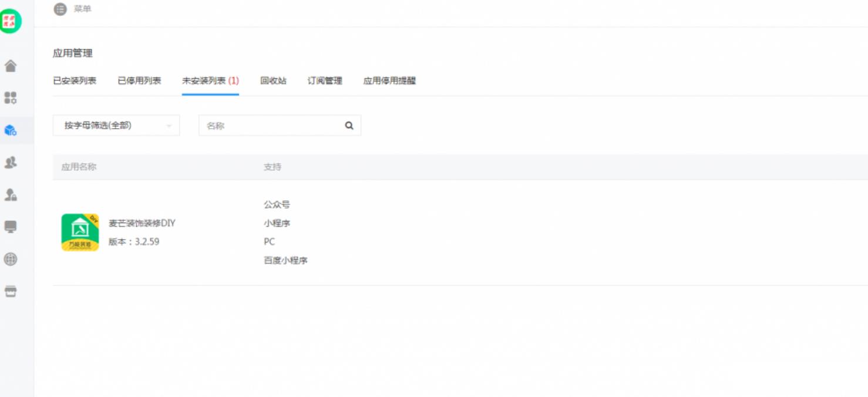Open the 订阅管理 tab
Screen dimensions: 868x397
pyautogui.click(x=325, y=81)
